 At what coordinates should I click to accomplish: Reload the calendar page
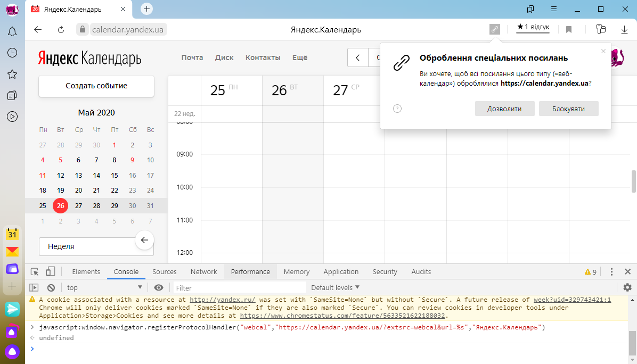(x=61, y=30)
